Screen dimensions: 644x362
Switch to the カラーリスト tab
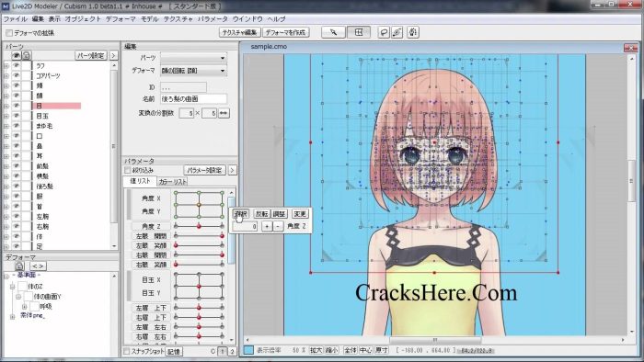pos(172,182)
